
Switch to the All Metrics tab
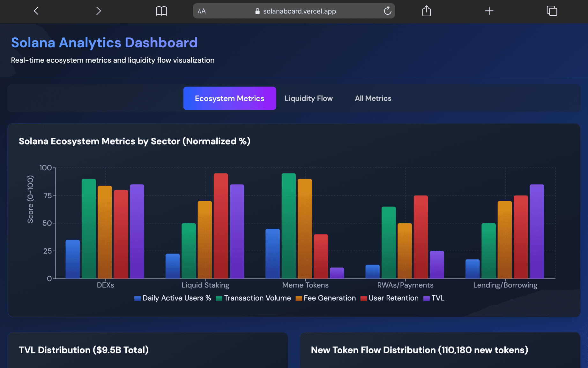(373, 98)
